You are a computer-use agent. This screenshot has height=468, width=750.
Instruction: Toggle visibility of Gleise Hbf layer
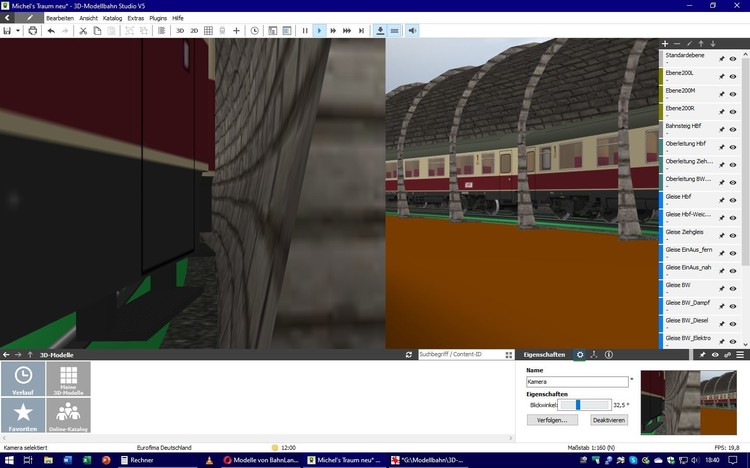coord(733,201)
